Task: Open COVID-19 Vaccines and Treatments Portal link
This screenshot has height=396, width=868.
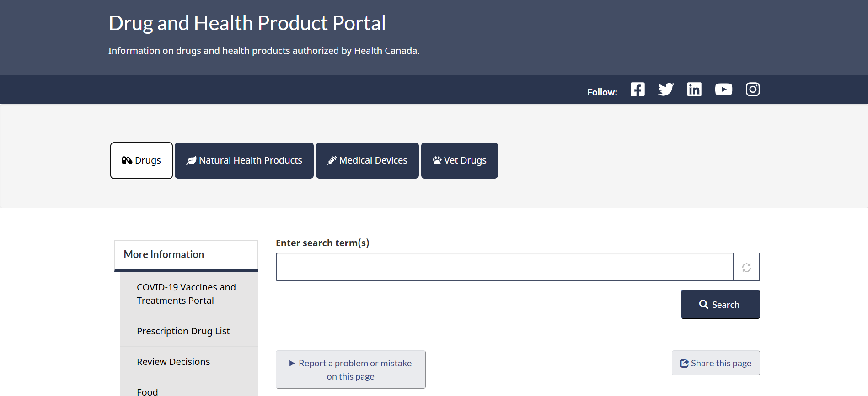Action: 186,294
